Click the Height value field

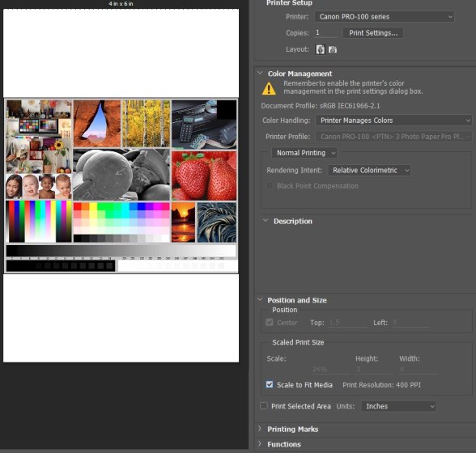[x=374, y=369]
